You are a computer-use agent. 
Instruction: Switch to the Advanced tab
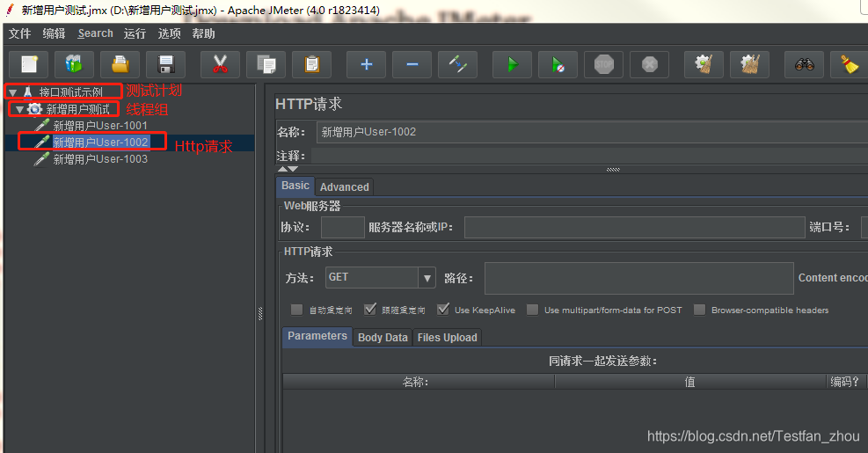[345, 187]
